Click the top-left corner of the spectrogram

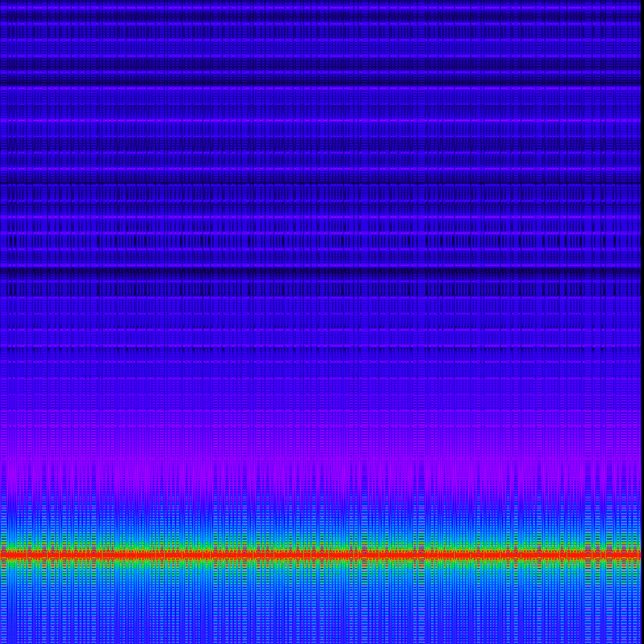click(1, 1)
